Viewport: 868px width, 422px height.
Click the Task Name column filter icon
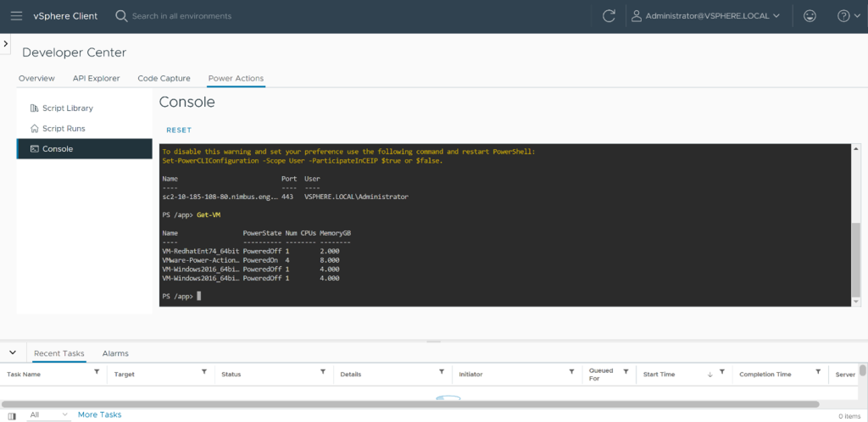point(96,373)
